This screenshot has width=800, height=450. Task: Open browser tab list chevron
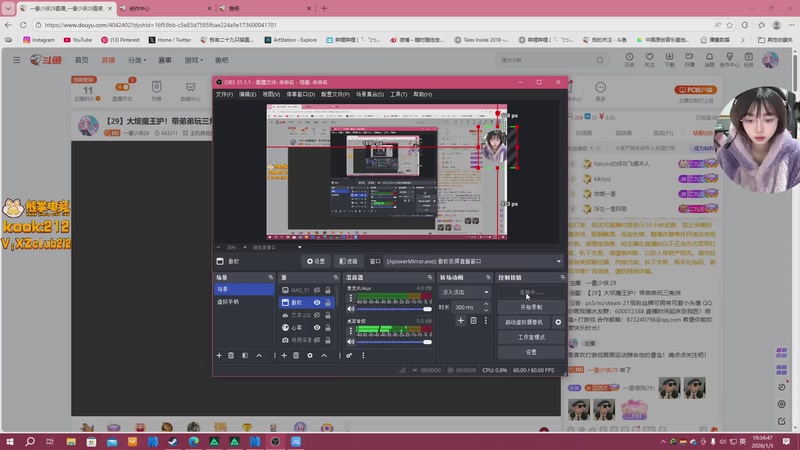click(x=8, y=8)
